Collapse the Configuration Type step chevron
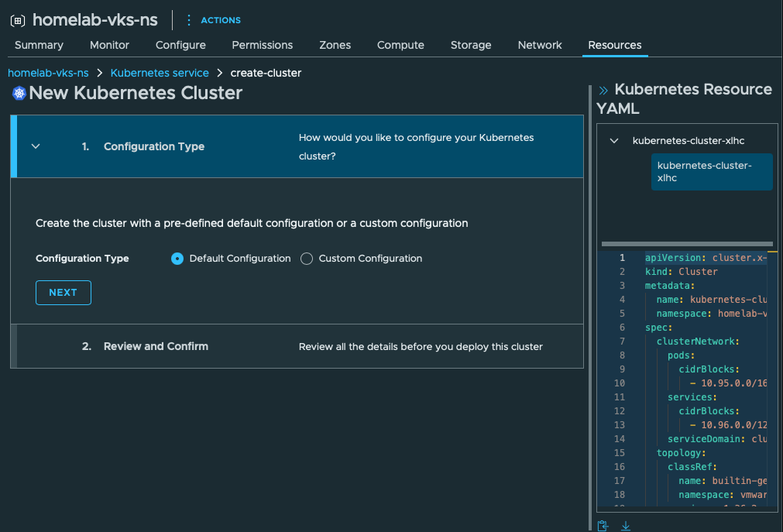Image resolution: width=783 pixels, height=532 pixels. pos(36,146)
